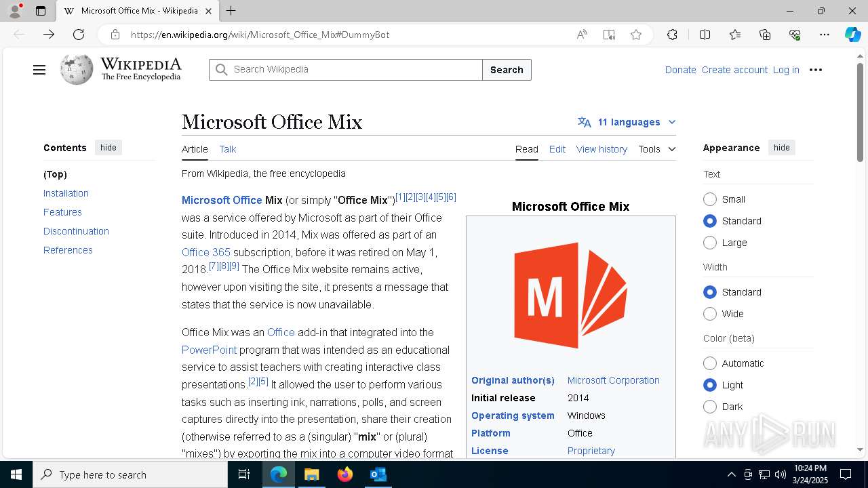Jump to Installation section in contents

[x=66, y=193]
